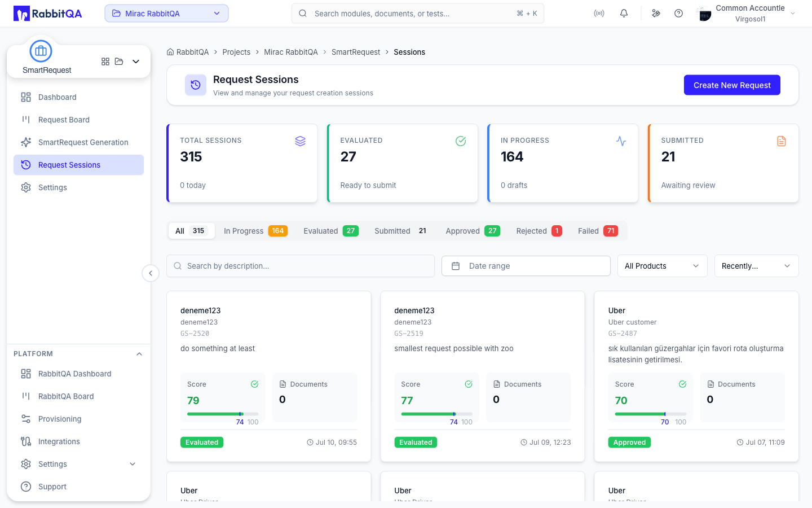Open the Recently sort dropdown
This screenshot has width=812, height=508.
point(756,266)
